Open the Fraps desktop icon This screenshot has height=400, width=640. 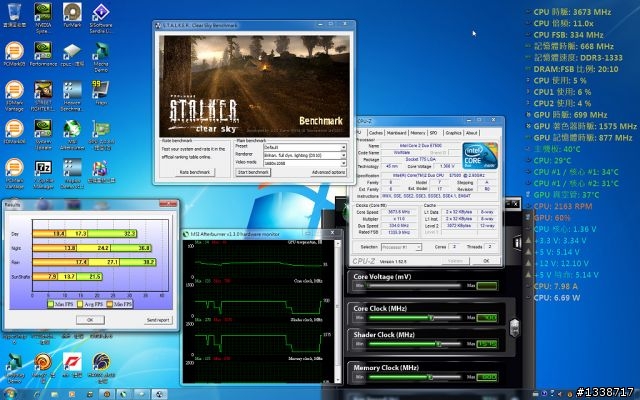pos(101,93)
